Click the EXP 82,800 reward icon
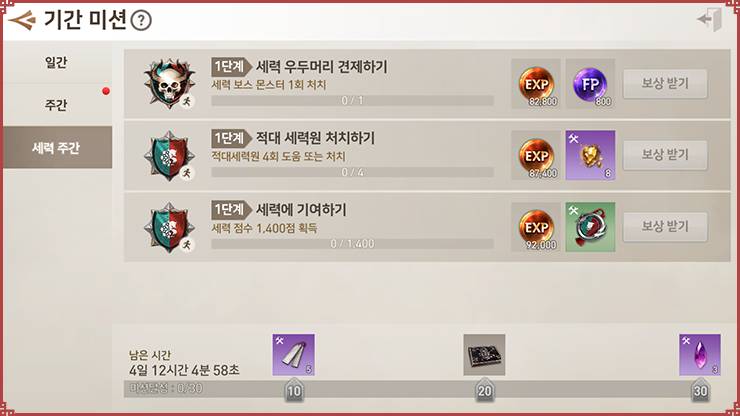 [x=536, y=84]
